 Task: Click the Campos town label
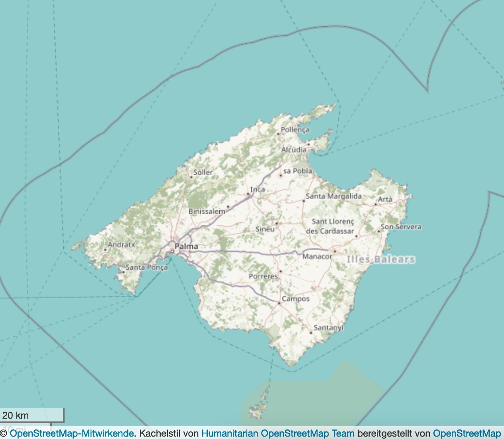pyautogui.click(x=295, y=299)
